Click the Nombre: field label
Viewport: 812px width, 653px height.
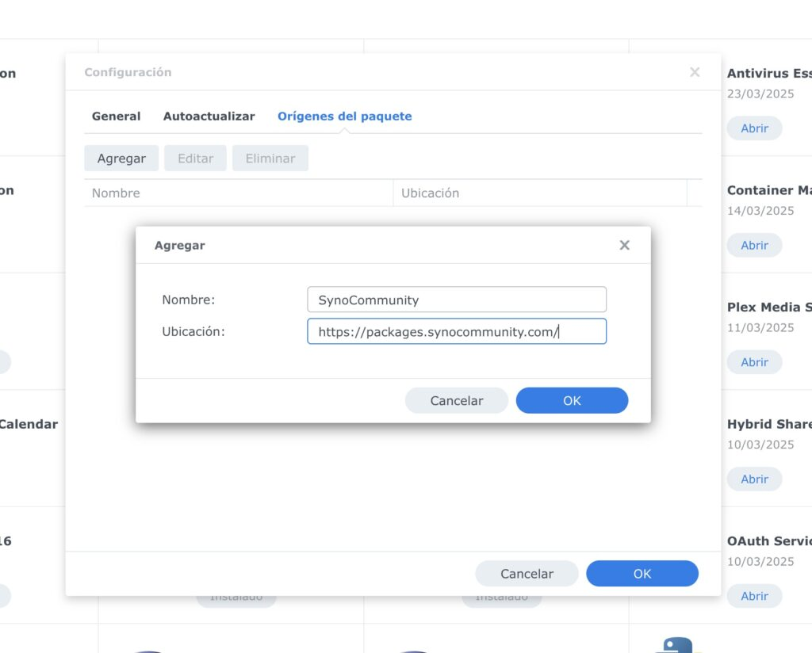[189, 300]
